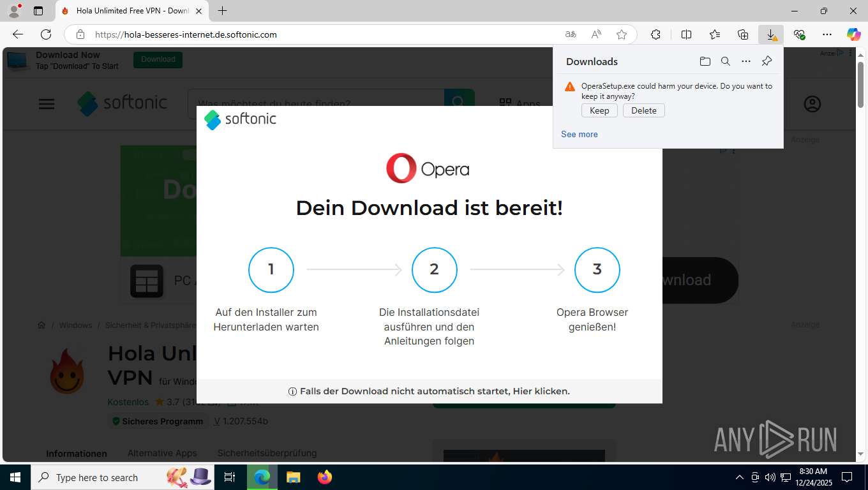
Task: Click the Kostenlos label link
Action: (x=128, y=402)
